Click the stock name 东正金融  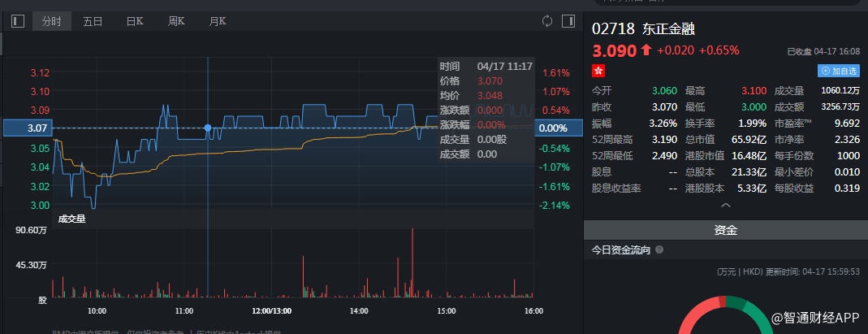point(670,28)
